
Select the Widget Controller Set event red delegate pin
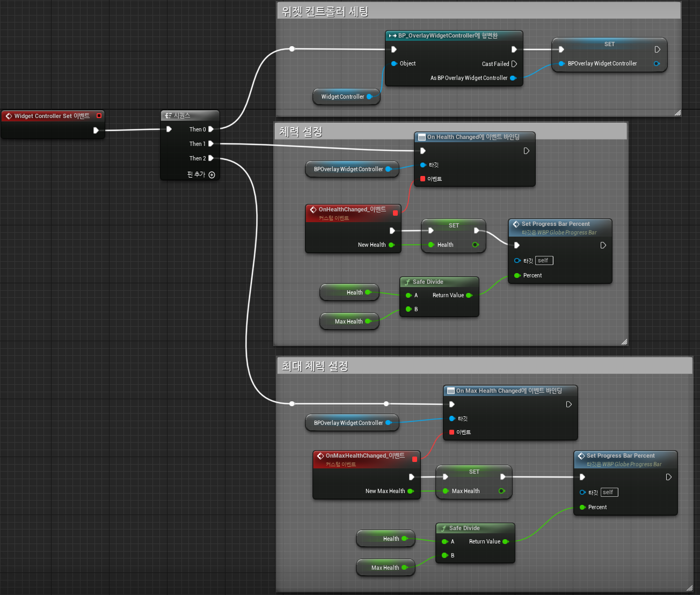coord(99,116)
